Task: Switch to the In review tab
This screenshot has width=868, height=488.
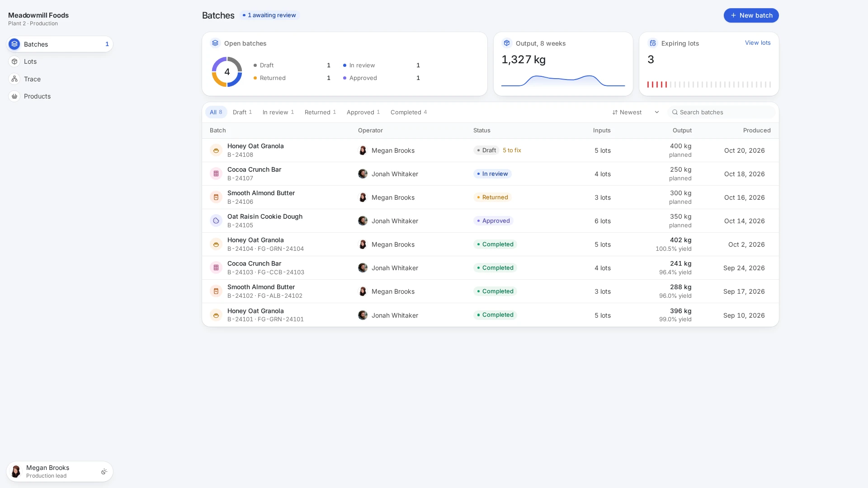Action: click(x=278, y=112)
